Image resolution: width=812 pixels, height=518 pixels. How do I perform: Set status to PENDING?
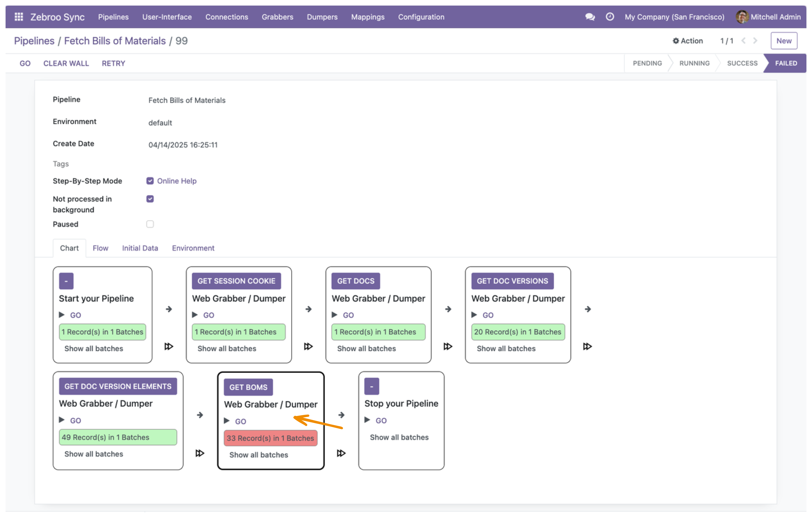(647, 63)
